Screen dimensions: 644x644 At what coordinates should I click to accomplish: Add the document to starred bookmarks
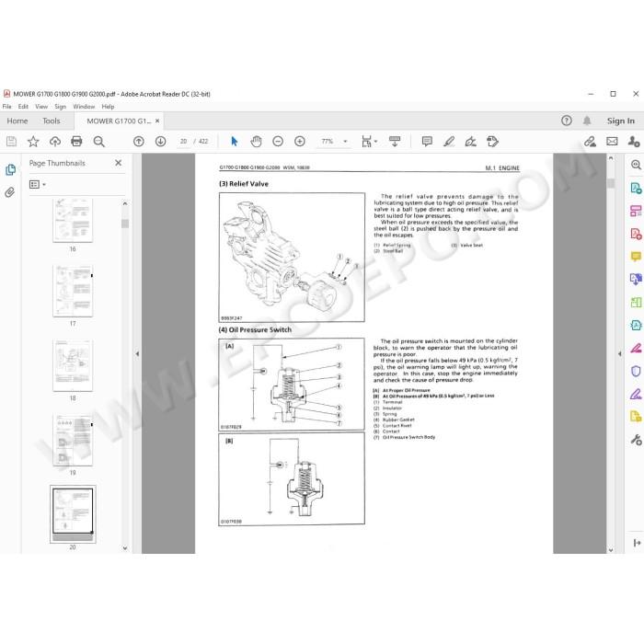coord(33,142)
